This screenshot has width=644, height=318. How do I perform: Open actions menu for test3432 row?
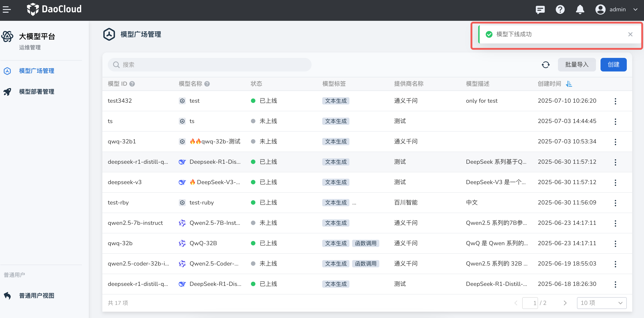point(615,101)
